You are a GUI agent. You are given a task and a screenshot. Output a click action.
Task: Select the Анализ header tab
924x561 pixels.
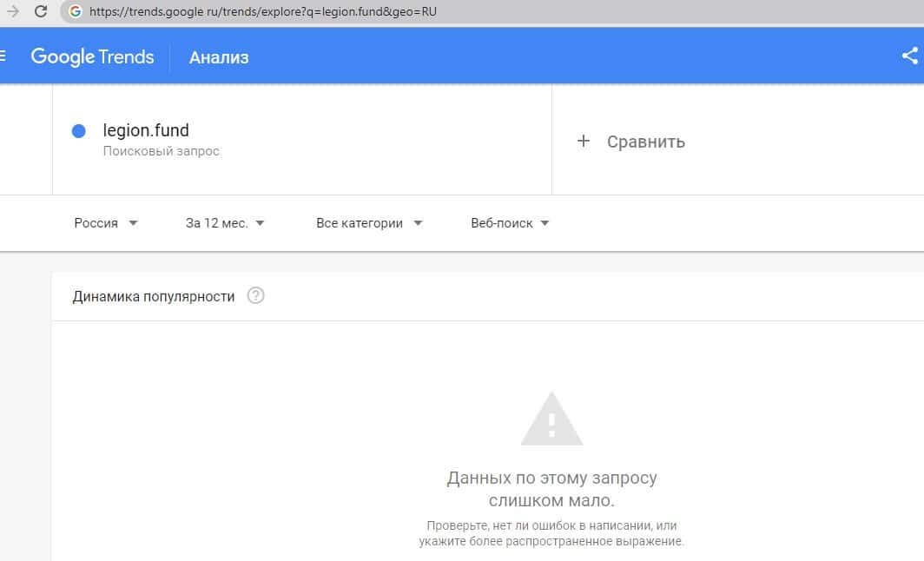pos(219,57)
